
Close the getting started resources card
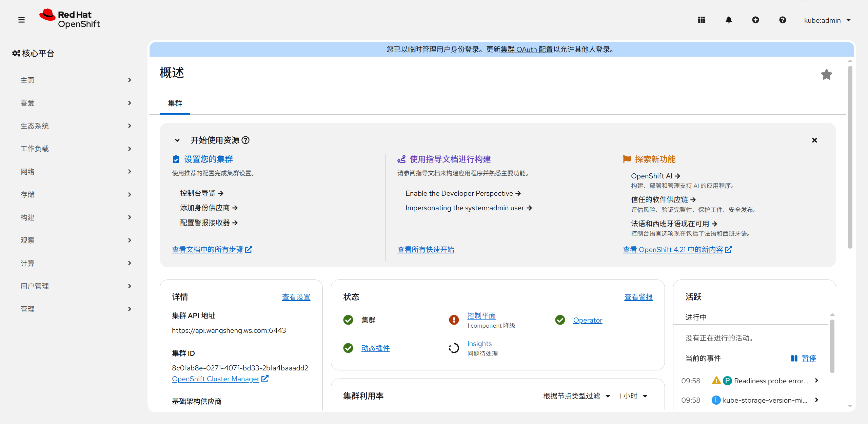click(814, 140)
